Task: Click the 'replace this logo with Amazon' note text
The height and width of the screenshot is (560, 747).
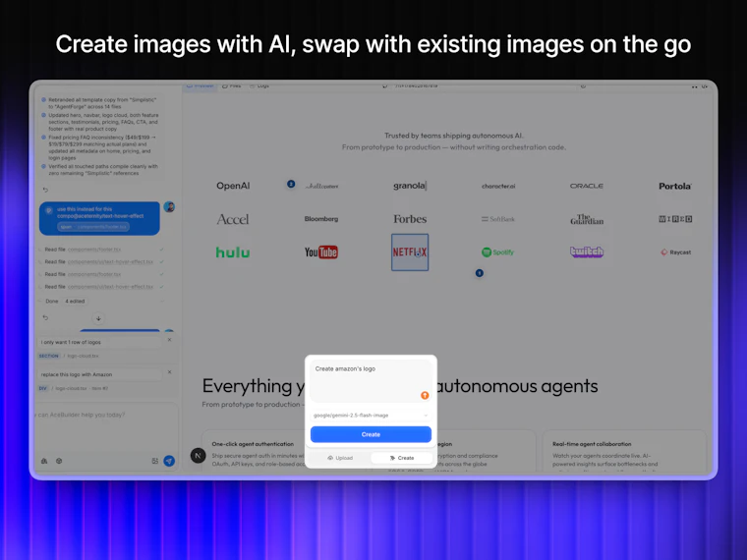Action: click(x=77, y=374)
